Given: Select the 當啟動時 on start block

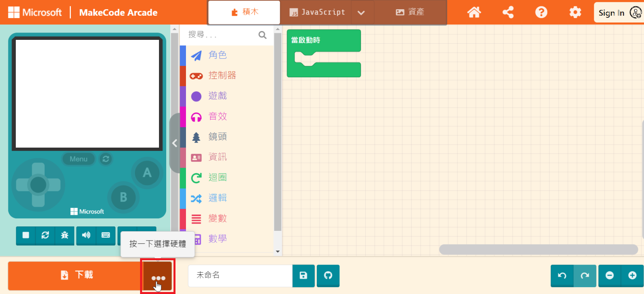Looking at the screenshot, I should point(324,40).
